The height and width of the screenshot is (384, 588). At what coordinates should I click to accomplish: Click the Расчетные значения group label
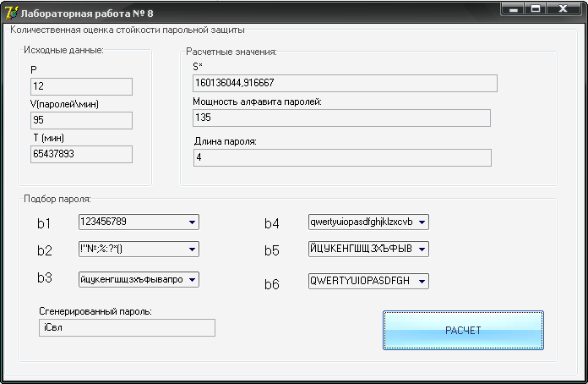(x=231, y=52)
